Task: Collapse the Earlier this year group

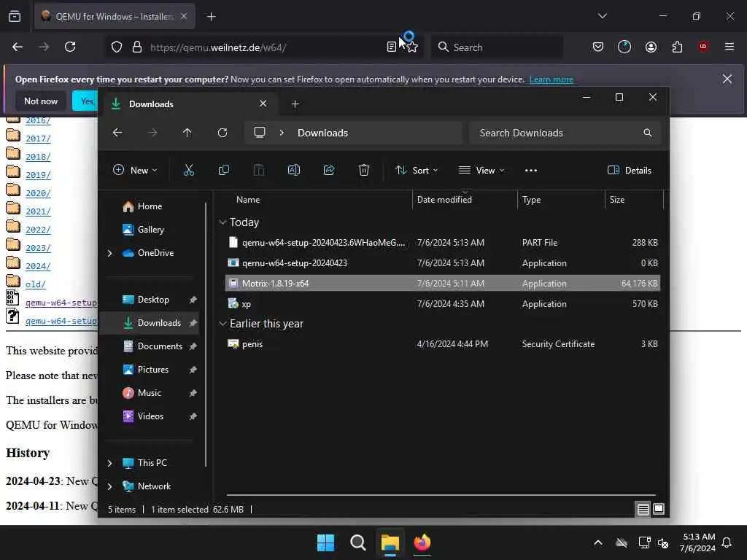Action: pyautogui.click(x=222, y=324)
